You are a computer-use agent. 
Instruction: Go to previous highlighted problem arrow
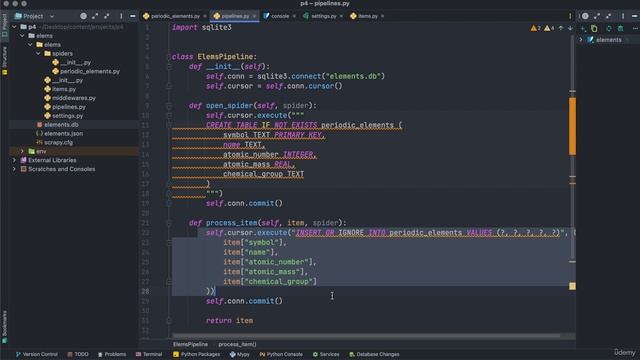561,28
